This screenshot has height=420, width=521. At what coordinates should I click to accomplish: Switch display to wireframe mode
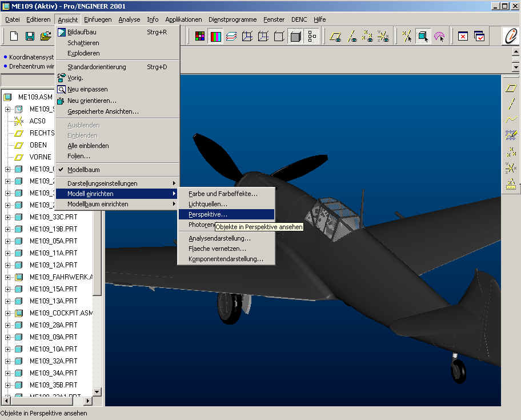pyautogui.click(x=247, y=36)
